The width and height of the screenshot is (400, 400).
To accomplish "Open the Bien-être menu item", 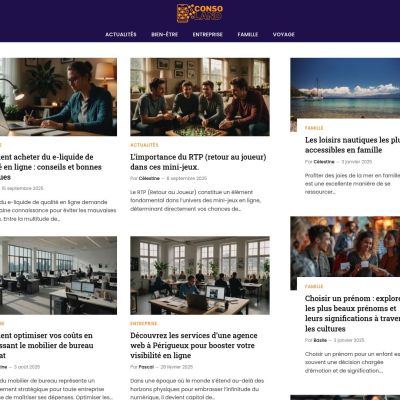I will (x=165, y=34).
